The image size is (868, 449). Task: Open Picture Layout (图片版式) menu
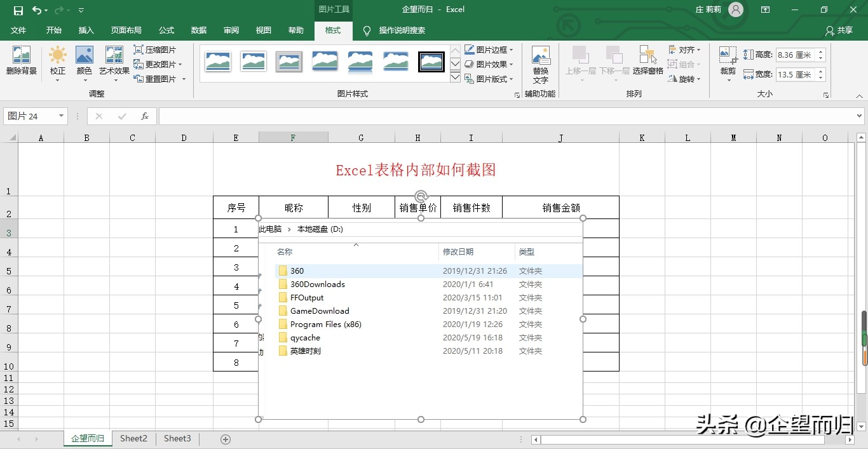pos(489,79)
